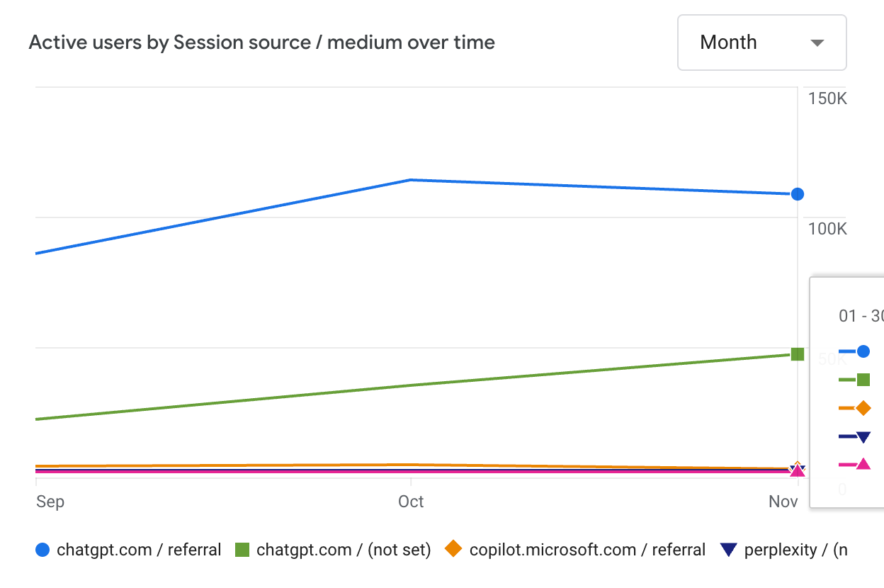
Task: Click the green square marker in the tooltip
Action: pyautogui.click(x=863, y=380)
